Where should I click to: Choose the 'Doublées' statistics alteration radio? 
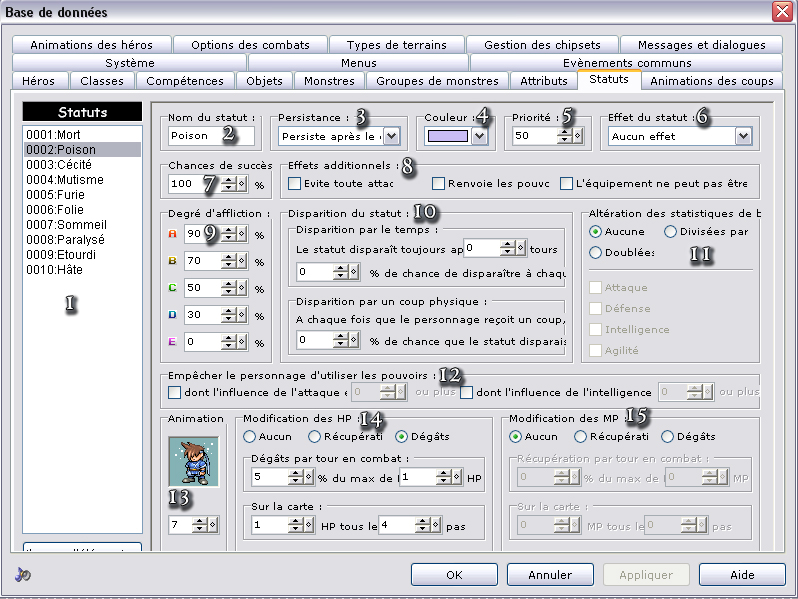pyautogui.click(x=596, y=253)
